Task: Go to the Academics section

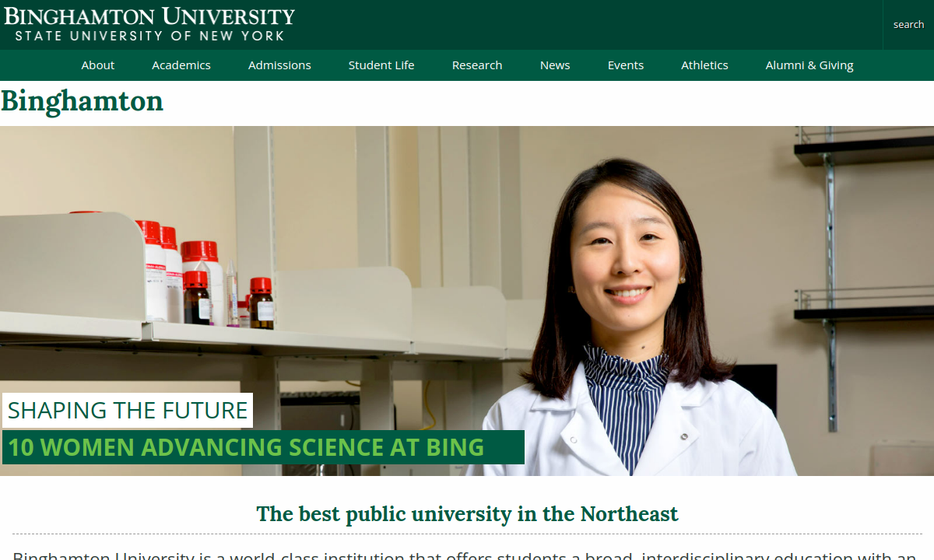Action: [181, 65]
